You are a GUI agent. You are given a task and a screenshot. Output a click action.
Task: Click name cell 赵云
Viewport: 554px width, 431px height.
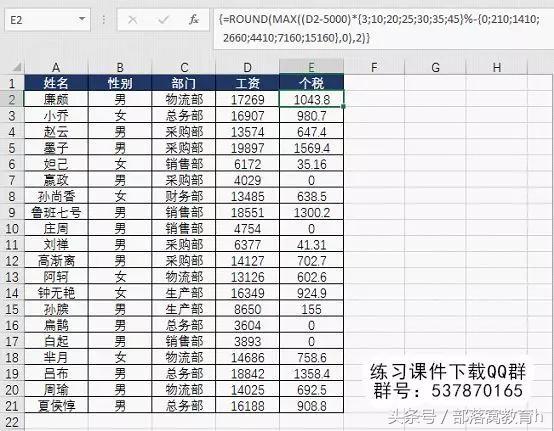point(56,132)
